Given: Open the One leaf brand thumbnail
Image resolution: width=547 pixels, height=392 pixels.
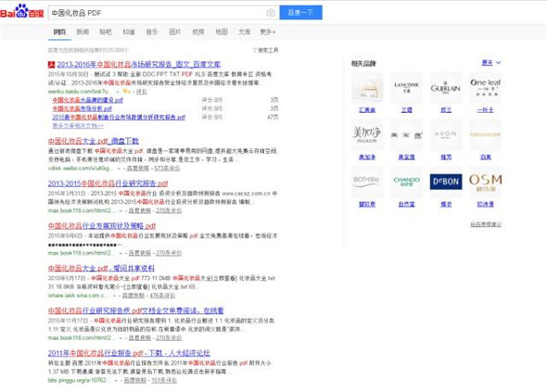Looking at the screenshot, I should click(x=485, y=87).
